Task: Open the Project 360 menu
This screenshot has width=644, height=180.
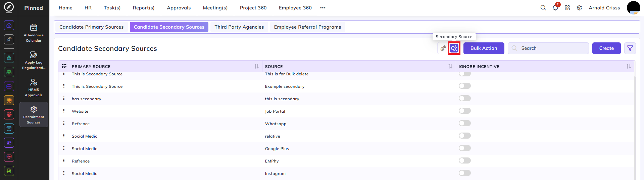Action: 253,8
